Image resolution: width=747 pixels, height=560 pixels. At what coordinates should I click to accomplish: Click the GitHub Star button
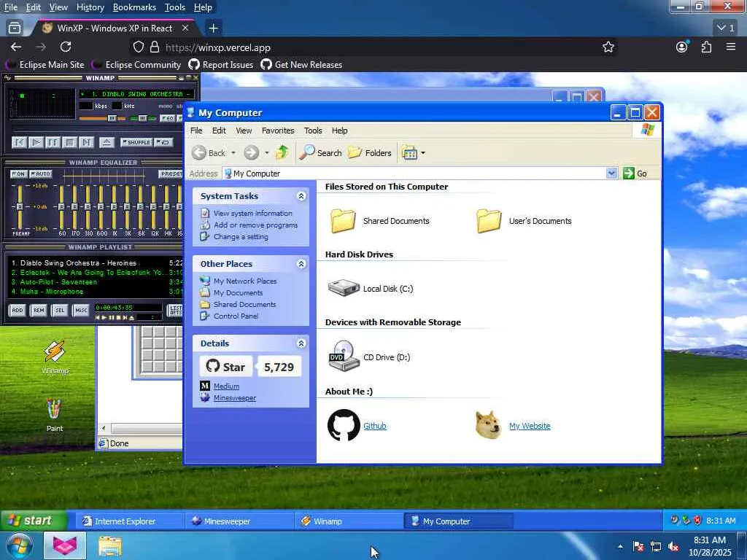click(x=226, y=367)
